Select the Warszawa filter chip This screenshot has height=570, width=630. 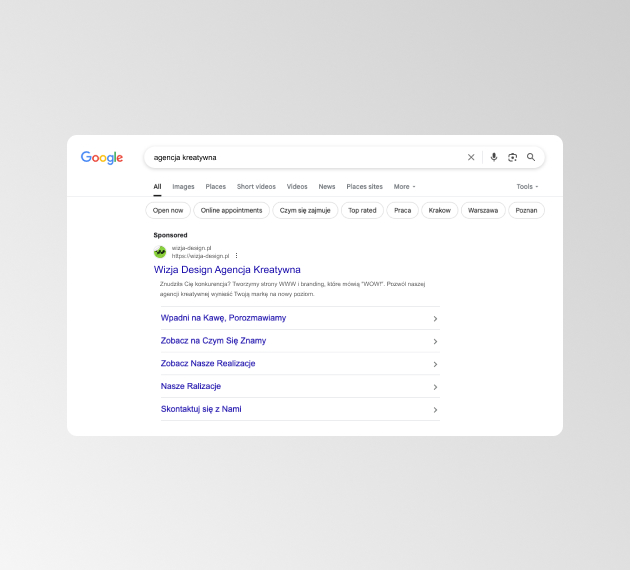pyautogui.click(x=483, y=210)
